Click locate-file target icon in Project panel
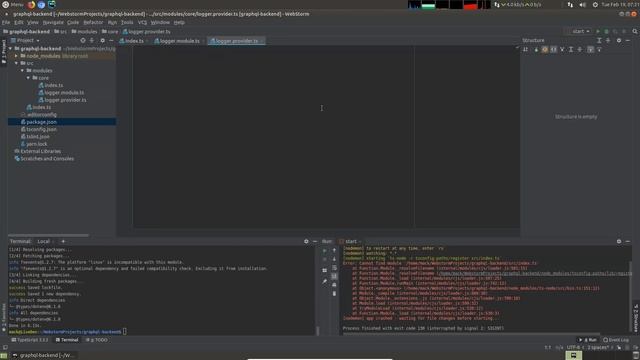The width and height of the screenshot is (640, 360). (83, 40)
